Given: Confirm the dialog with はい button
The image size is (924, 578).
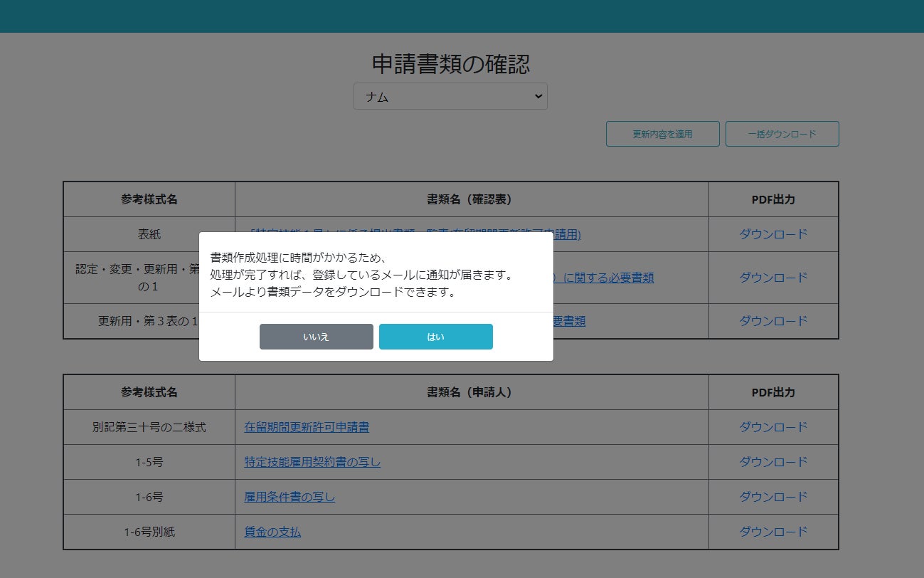Looking at the screenshot, I should pyautogui.click(x=435, y=337).
